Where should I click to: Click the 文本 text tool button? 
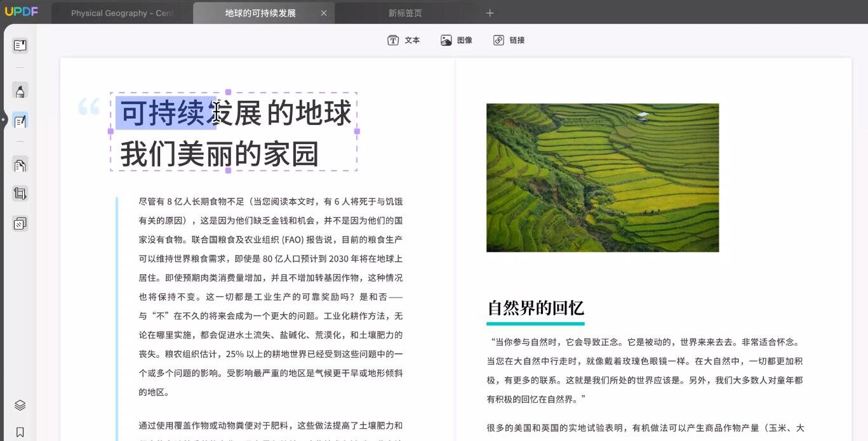(x=404, y=40)
